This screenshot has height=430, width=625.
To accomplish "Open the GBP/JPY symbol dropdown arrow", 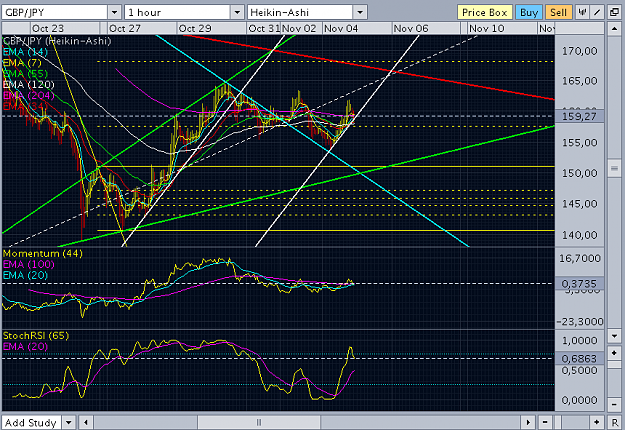I will 114,12.
